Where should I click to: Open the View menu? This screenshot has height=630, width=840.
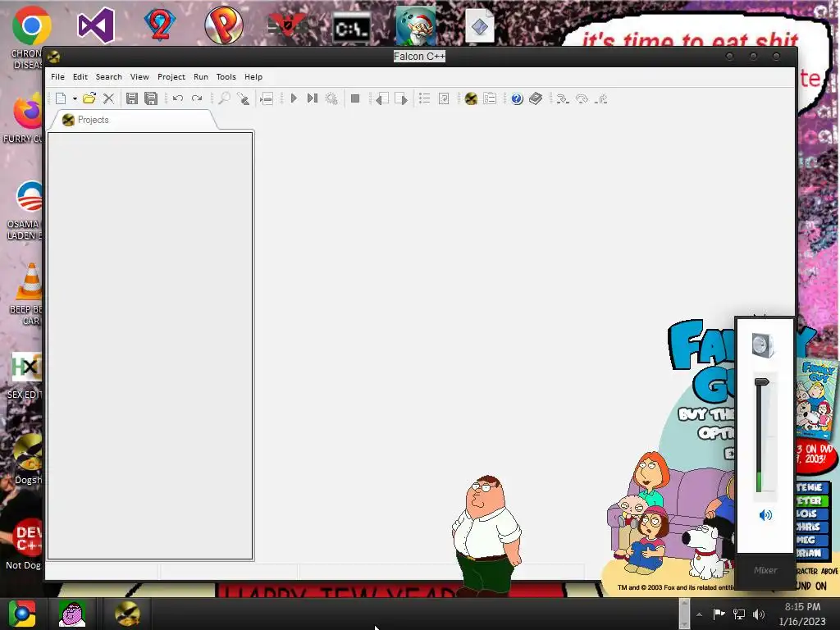[x=139, y=76]
